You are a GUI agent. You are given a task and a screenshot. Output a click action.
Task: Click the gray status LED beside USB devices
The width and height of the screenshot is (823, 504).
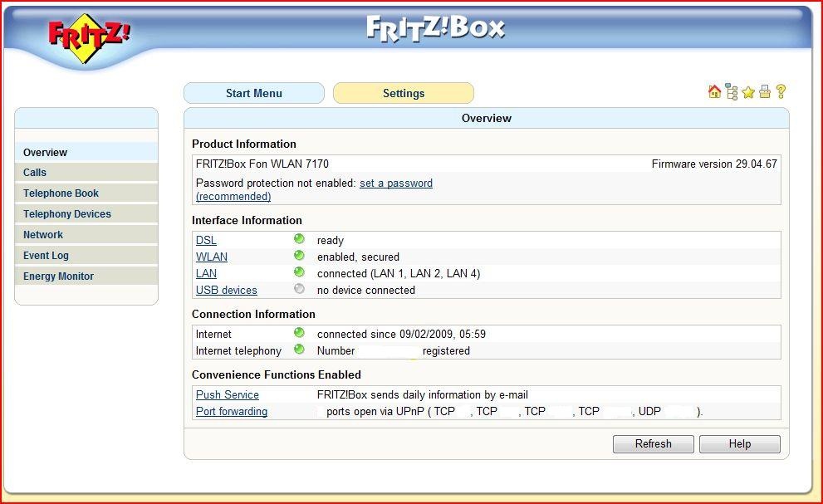[299, 289]
